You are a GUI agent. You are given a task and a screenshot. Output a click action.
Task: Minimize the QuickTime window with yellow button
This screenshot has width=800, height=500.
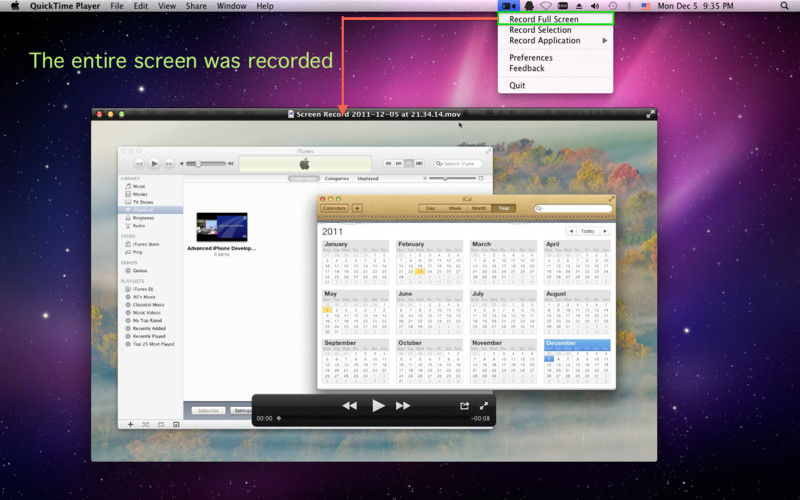[x=110, y=114]
